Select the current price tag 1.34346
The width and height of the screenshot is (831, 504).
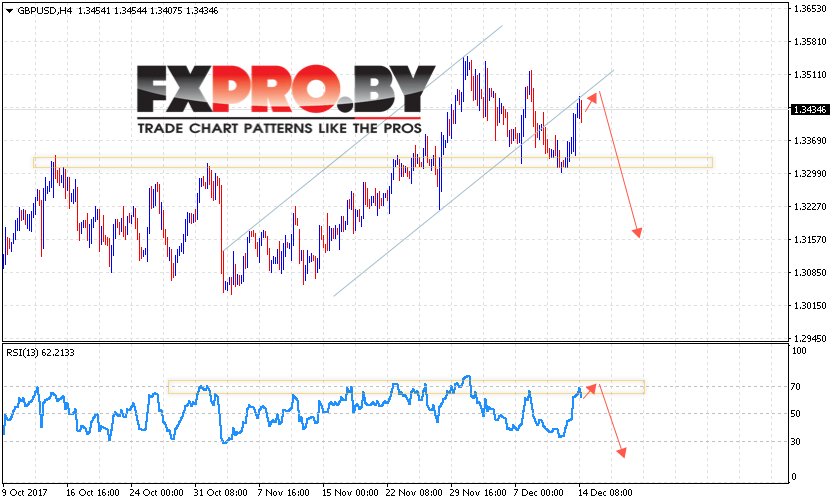(x=809, y=110)
